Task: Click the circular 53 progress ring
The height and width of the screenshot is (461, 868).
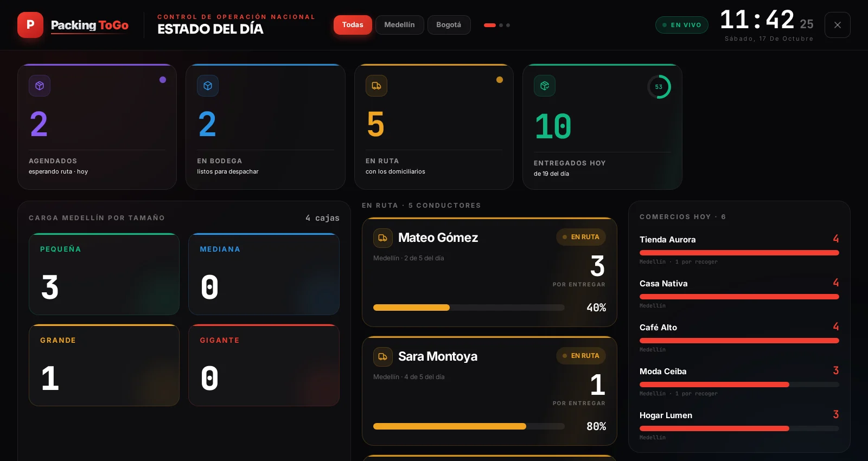Action: [659, 87]
